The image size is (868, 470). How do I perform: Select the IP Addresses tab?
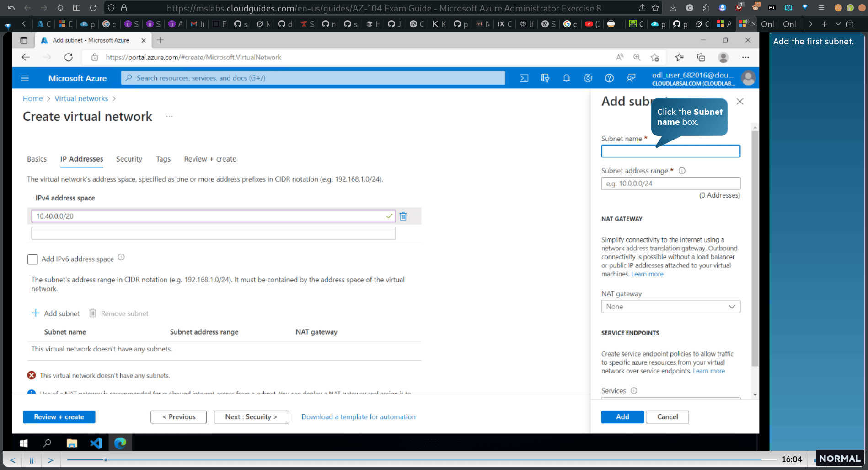click(x=82, y=159)
